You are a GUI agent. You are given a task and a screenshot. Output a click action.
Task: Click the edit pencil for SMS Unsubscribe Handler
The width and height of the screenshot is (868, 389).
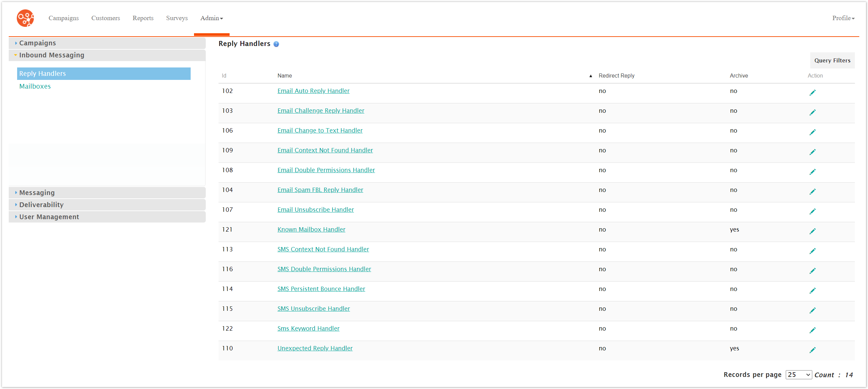[813, 310]
